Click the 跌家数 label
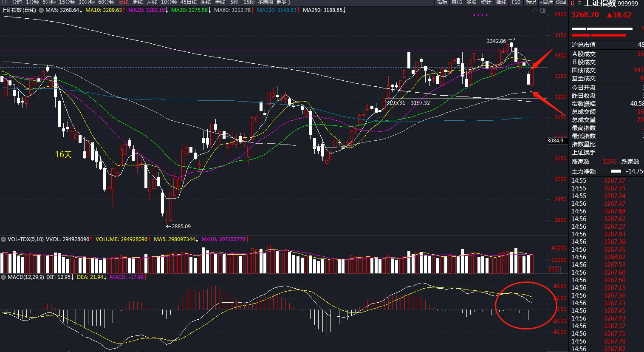 click(630, 162)
